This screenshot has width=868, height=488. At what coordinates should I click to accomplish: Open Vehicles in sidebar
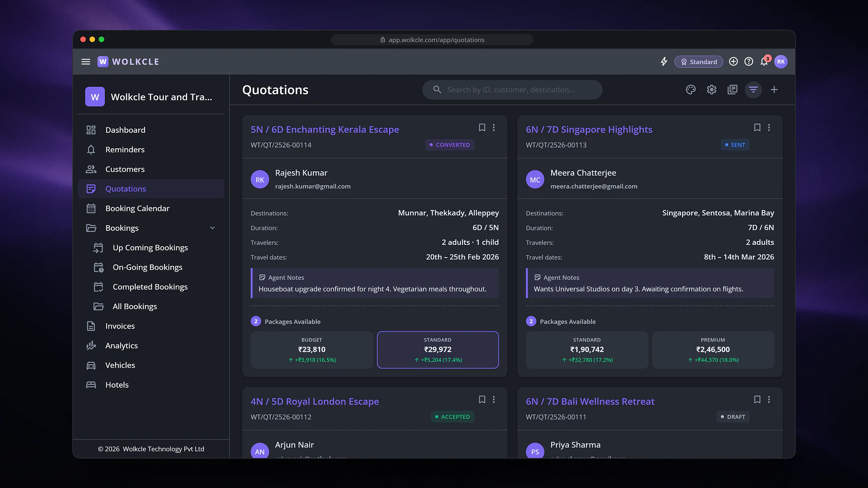coord(151,365)
